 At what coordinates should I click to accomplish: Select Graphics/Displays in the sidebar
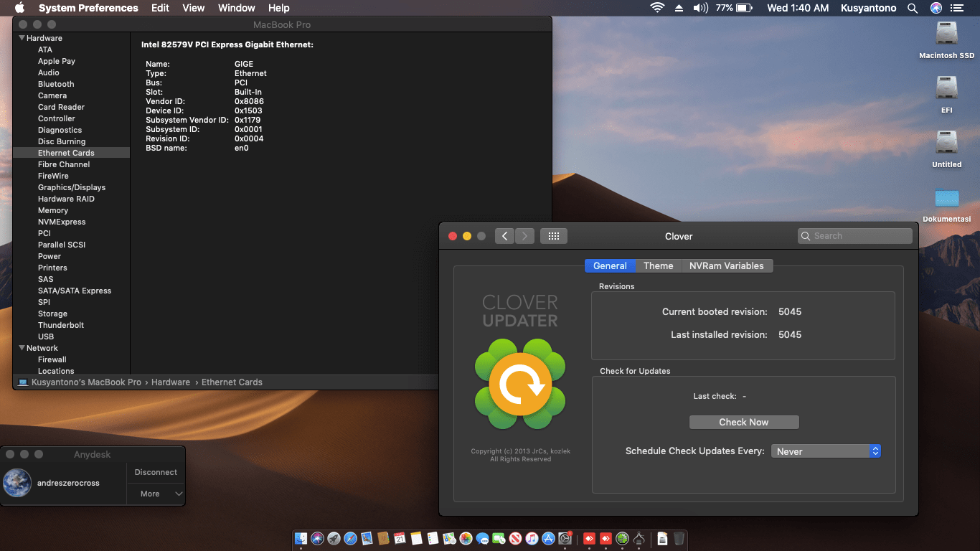[71, 187]
